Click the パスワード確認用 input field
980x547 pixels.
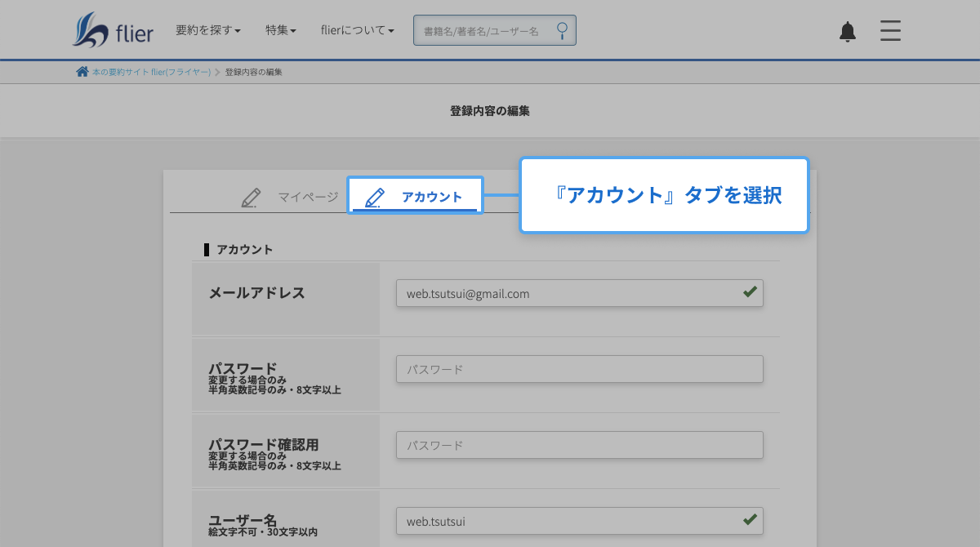(579, 445)
